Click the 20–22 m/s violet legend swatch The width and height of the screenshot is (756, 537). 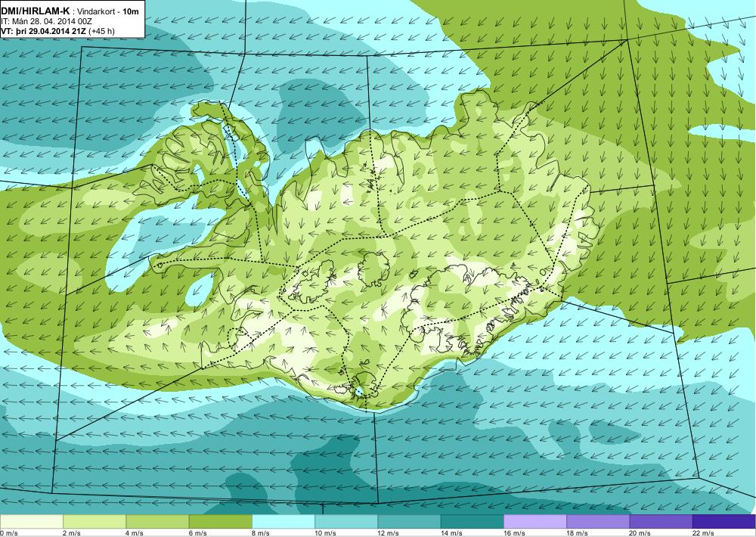coord(661,522)
